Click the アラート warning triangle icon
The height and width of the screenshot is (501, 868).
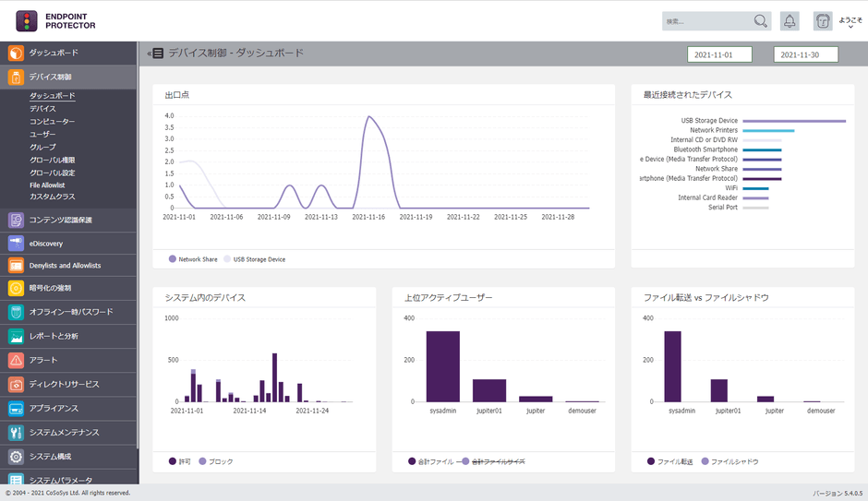pos(16,361)
